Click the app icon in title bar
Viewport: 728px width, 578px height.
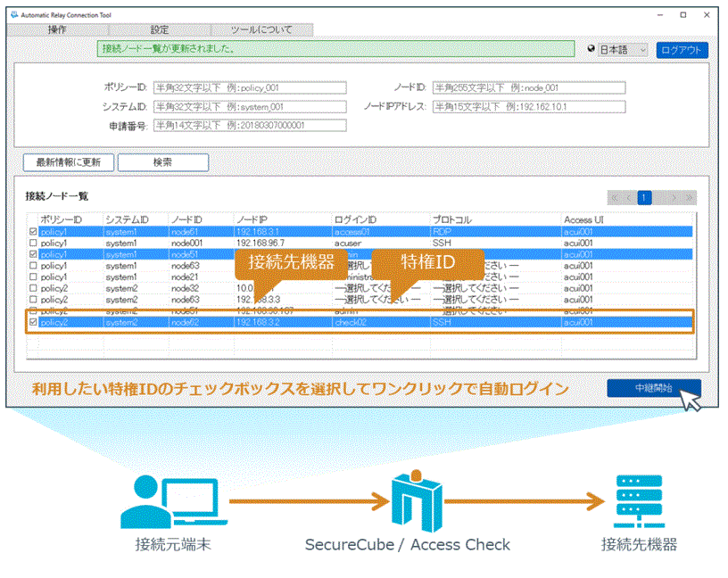[x=13, y=15]
